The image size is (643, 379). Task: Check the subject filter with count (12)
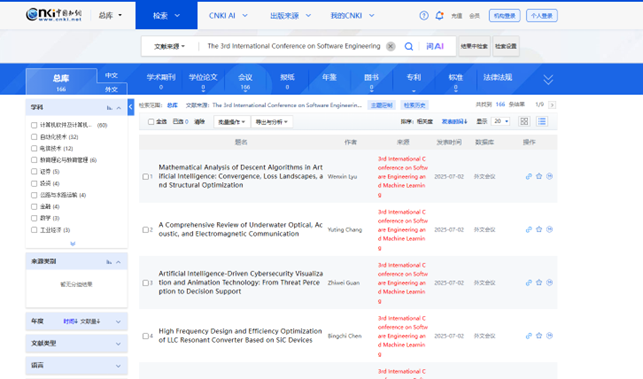pyautogui.click(x=34, y=148)
